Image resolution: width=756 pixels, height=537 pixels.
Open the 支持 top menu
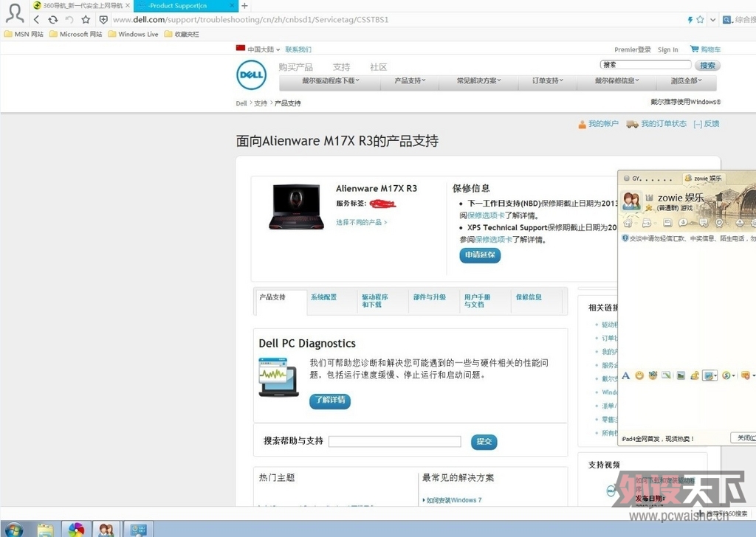341,67
